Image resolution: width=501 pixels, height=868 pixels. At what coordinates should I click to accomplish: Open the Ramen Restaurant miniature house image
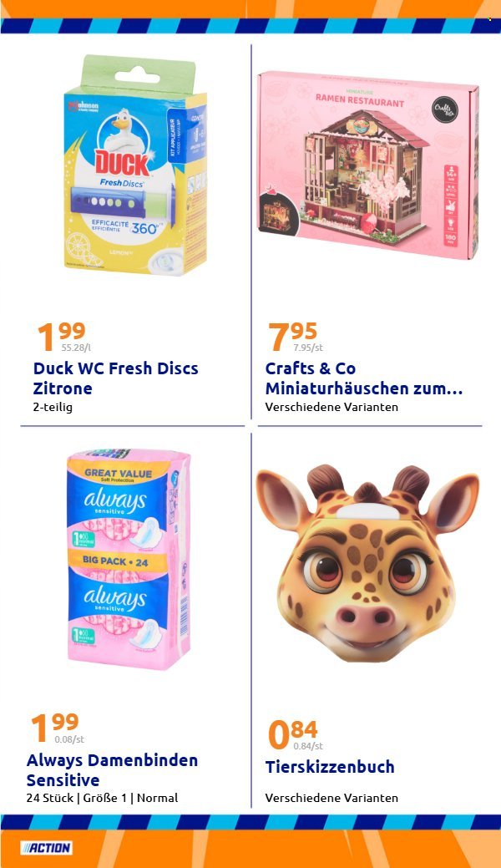click(x=367, y=165)
